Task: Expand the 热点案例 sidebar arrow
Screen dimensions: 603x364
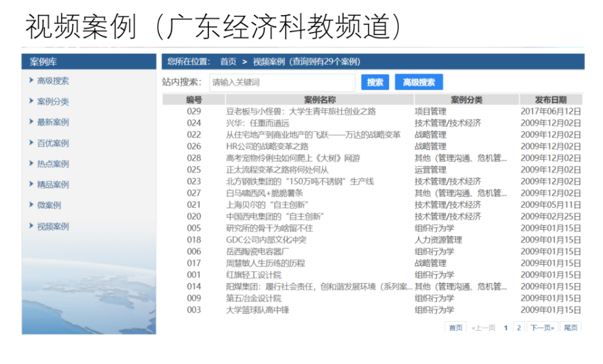Action: tap(31, 164)
